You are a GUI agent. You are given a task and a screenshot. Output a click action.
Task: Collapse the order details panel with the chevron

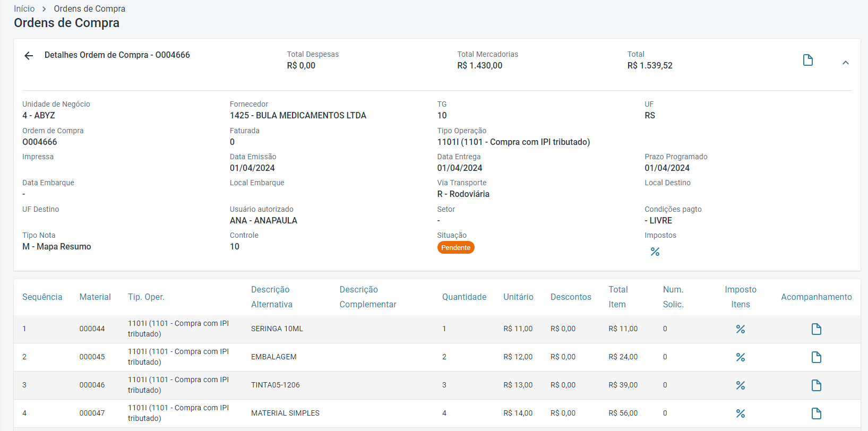(845, 63)
